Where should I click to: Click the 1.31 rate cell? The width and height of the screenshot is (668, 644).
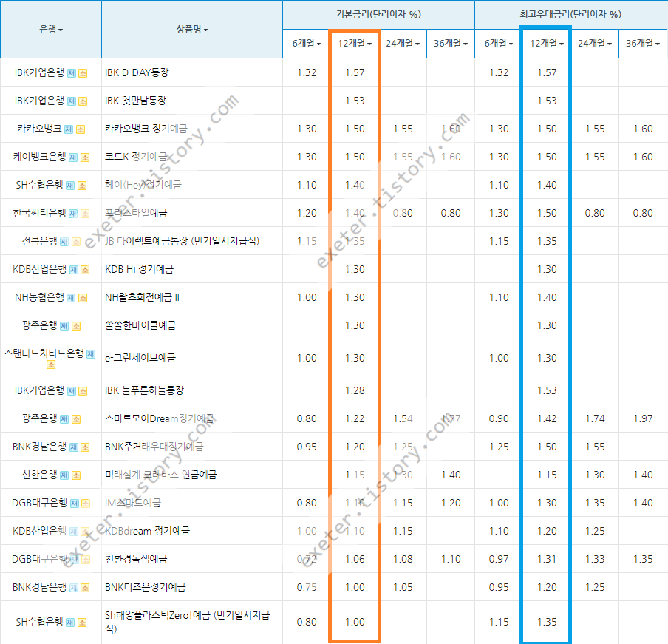[547, 559]
